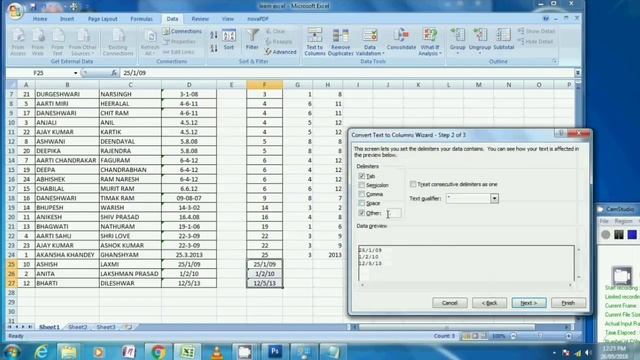Expand Data Validation dropdown arrow

[383, 53]
